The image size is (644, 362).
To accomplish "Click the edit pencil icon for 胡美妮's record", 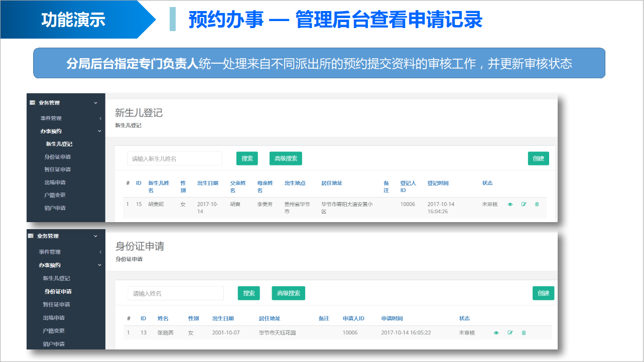I will [524, 205].
